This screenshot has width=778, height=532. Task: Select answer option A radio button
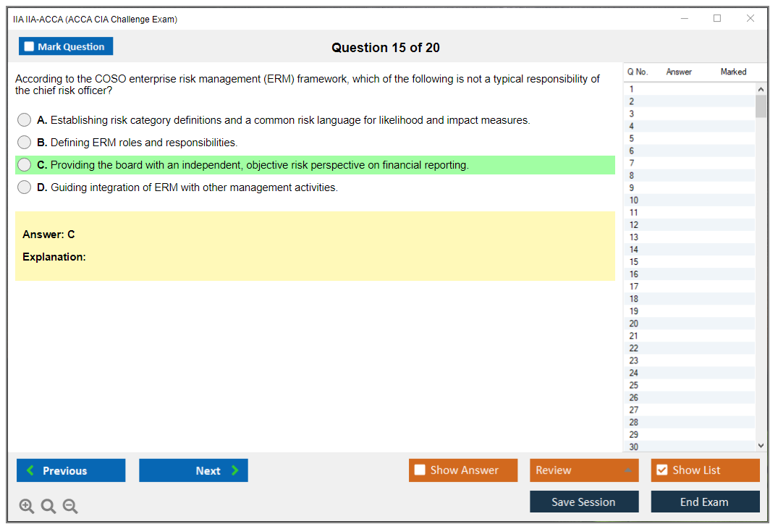pos(25,120)
